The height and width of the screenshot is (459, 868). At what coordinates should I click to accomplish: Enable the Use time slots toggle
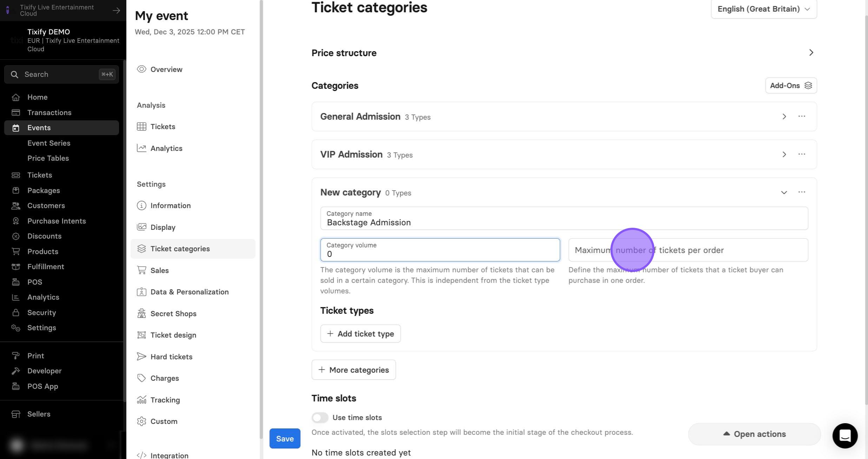(x=320, y=418)
